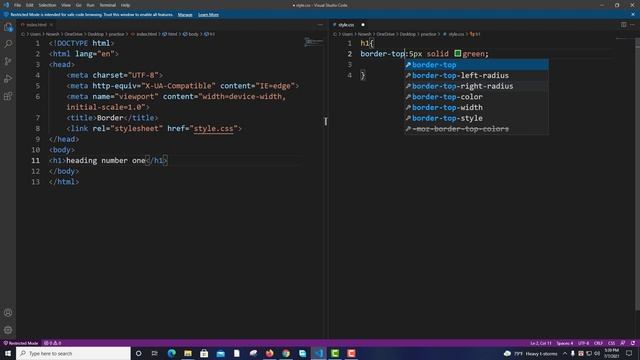Image resolution: width=640 pixels, height=360 pixels.
Task: Launch Microsoft Edge from taskbar
Action: click(171, 353)
